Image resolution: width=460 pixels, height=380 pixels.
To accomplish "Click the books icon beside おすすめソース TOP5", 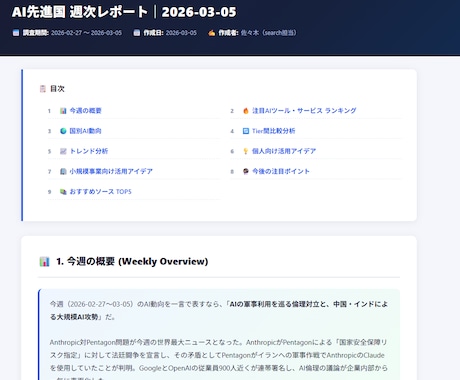I will [63, 192].
